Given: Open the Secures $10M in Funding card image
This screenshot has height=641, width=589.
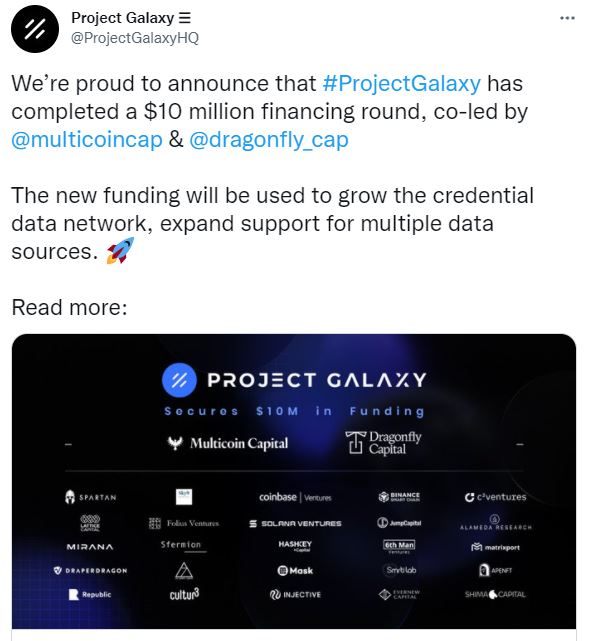Looking at the screenshot, I should click(x=294, y=482).
